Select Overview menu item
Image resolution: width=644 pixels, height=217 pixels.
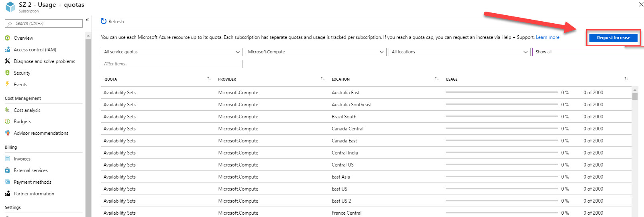[x=23, y=38]
